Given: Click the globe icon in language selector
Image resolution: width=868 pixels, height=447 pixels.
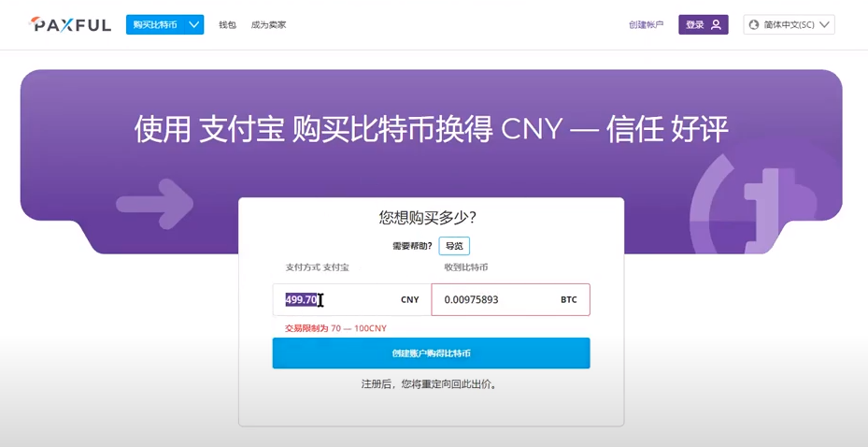Looking at the screenshot, I should 753,25.
